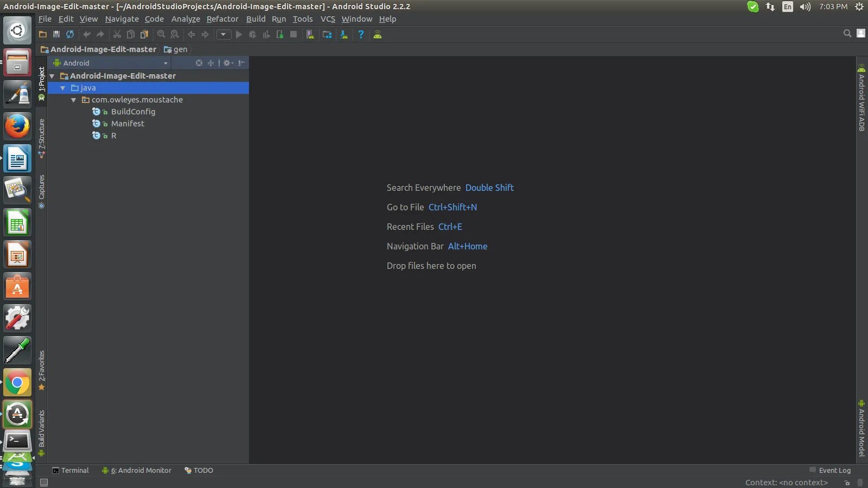Click the Undo arrow icon
This screenshot has width=868, height=488.
pyautogui.click(x=87, y=34)
